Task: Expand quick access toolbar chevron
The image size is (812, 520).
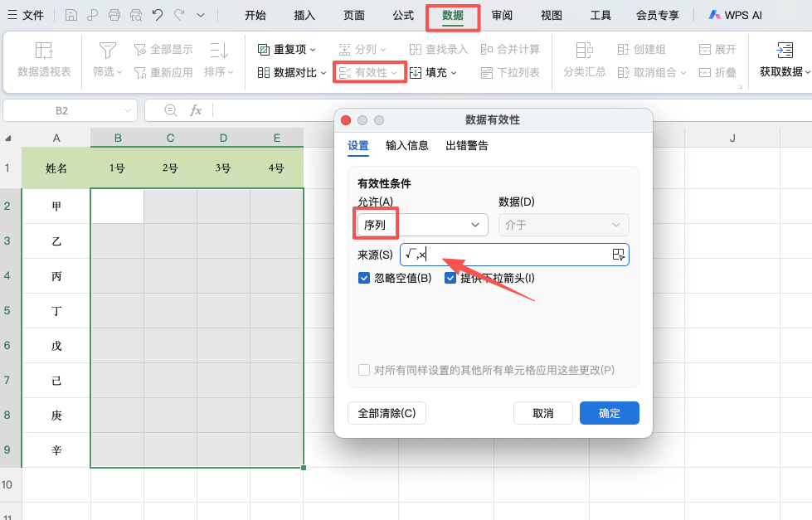Action: 201,16
